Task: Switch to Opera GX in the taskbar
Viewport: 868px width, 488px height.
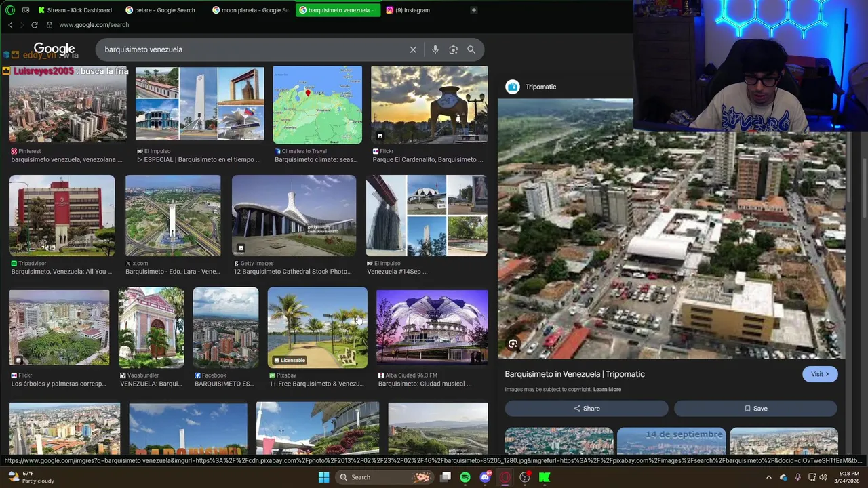Action: pos(505,477)
